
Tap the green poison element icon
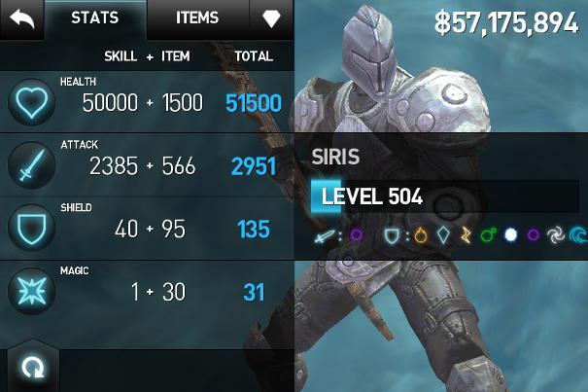click(x=488, y=235)
